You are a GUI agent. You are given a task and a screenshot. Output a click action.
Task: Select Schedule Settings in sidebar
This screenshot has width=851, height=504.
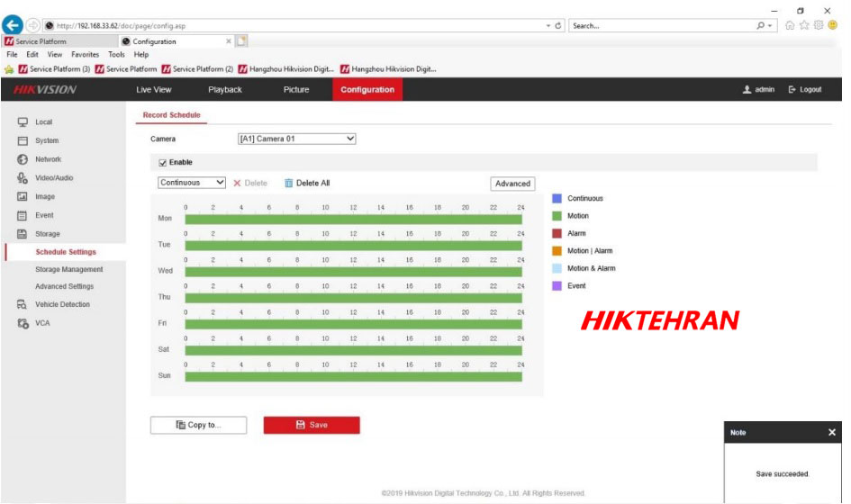coord(66,252)
